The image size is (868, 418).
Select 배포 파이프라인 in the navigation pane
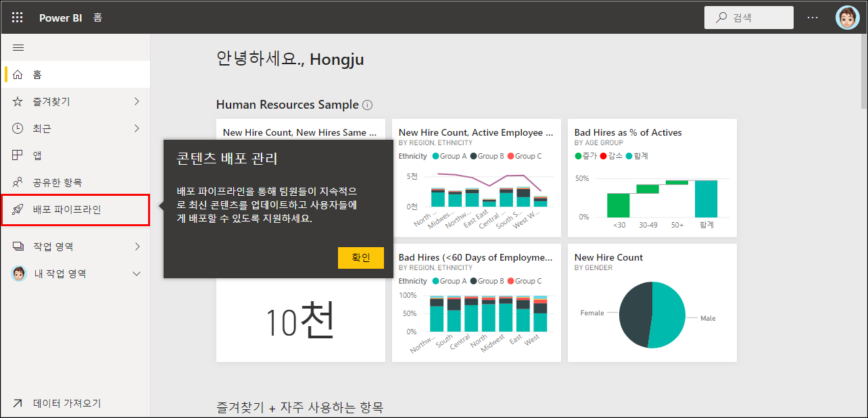coord(75,209)
